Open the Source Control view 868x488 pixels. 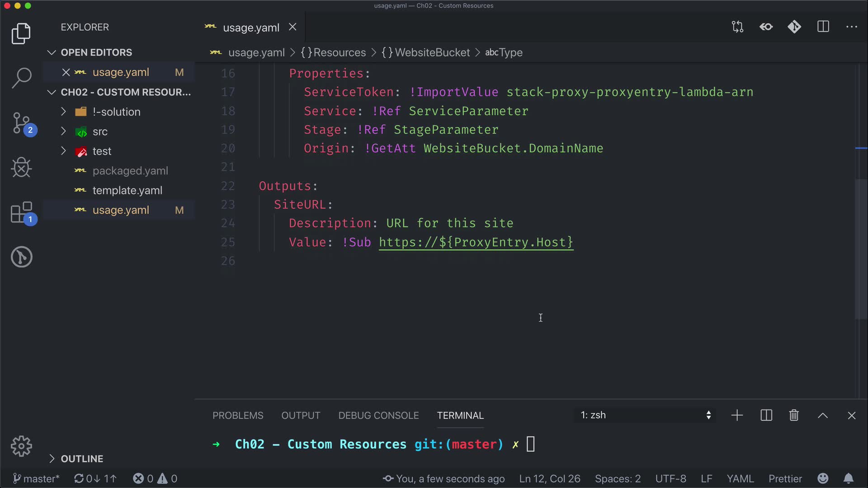[x=21, y=123]
